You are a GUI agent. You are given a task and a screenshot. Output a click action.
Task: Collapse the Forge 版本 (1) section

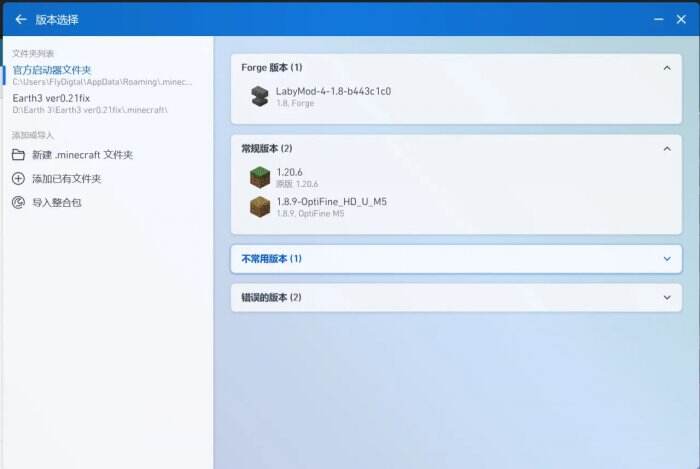(x=667, y=68)
